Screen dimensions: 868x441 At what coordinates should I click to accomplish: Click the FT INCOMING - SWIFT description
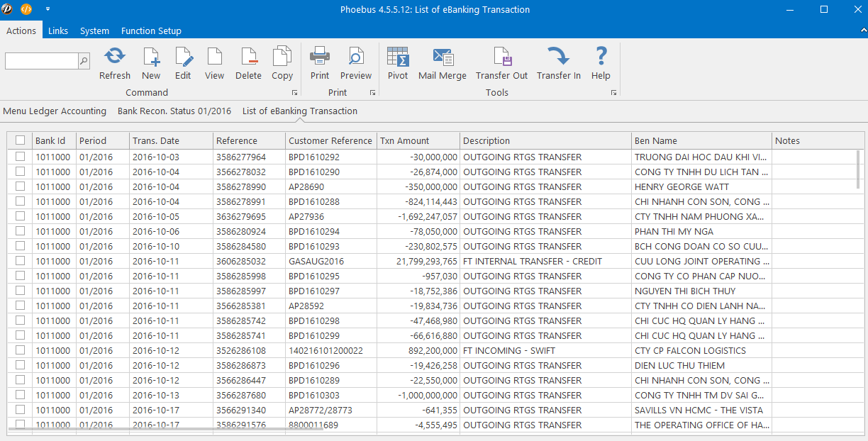(545, 350)
